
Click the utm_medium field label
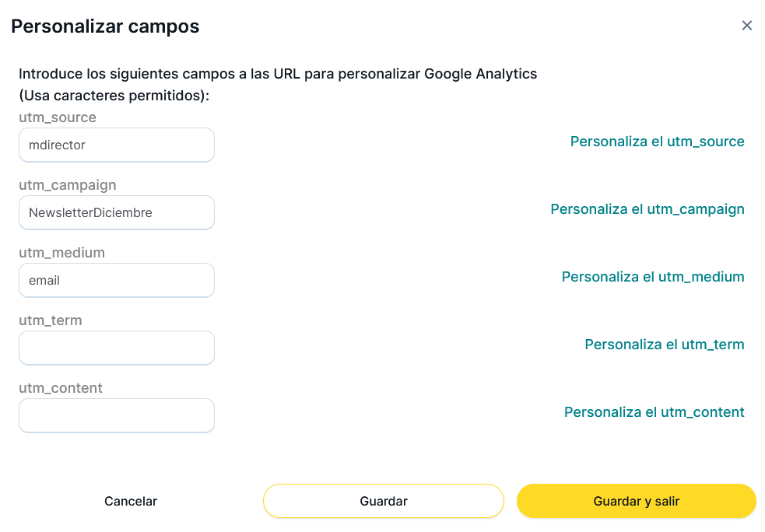pos(61,253)
